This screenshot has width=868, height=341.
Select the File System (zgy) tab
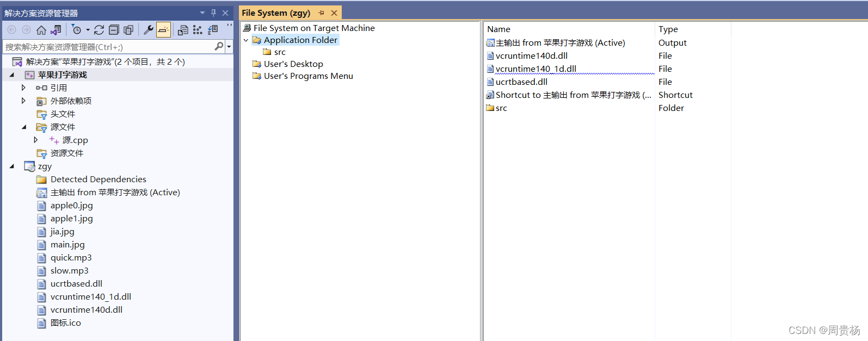[x=276, y=13]
